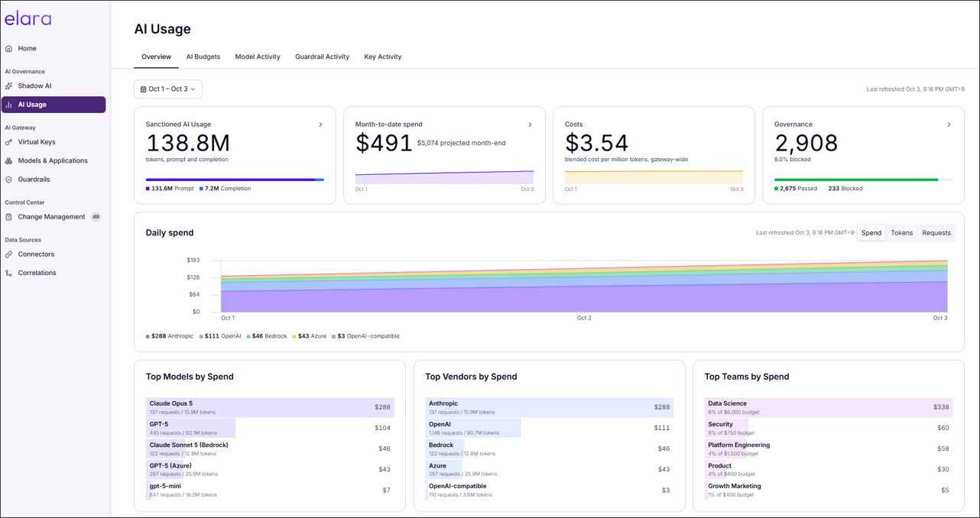Switch daily chart to Tokens view
The height and width of the screenshot is (518, 980).
point(902,233)
